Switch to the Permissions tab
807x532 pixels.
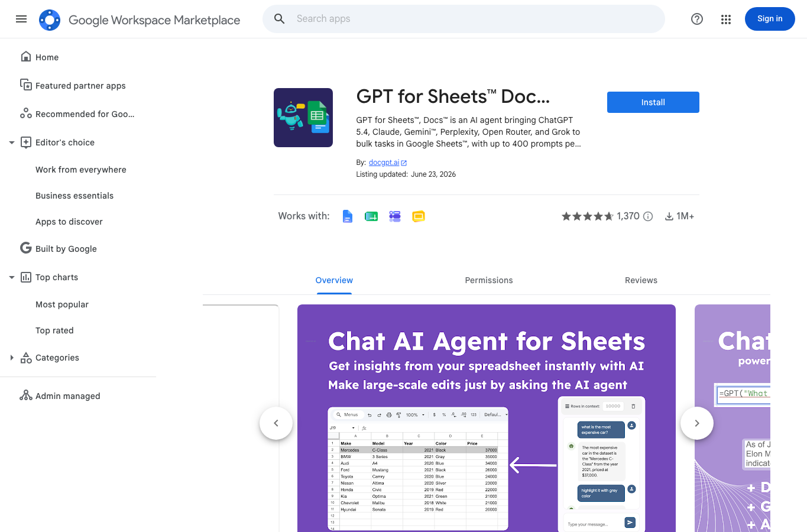point(489,280)
